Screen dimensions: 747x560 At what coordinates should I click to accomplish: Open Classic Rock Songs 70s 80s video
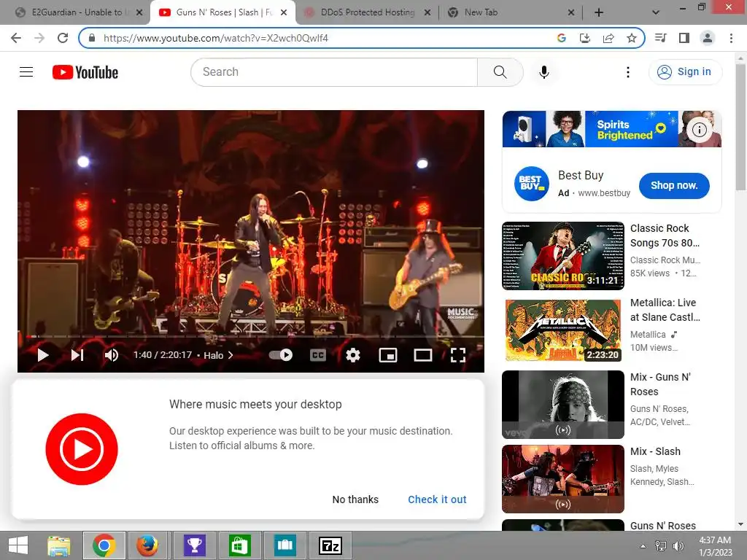(x=563, y=256)
